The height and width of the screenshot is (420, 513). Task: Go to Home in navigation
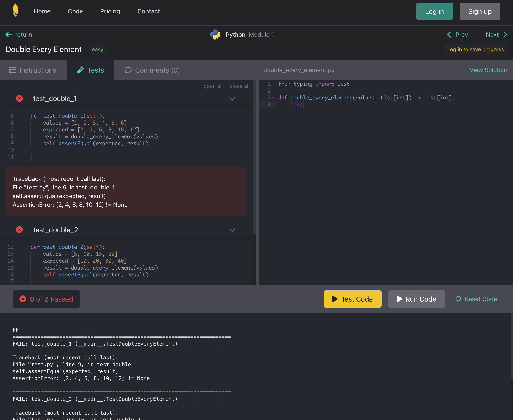(42, 11)
